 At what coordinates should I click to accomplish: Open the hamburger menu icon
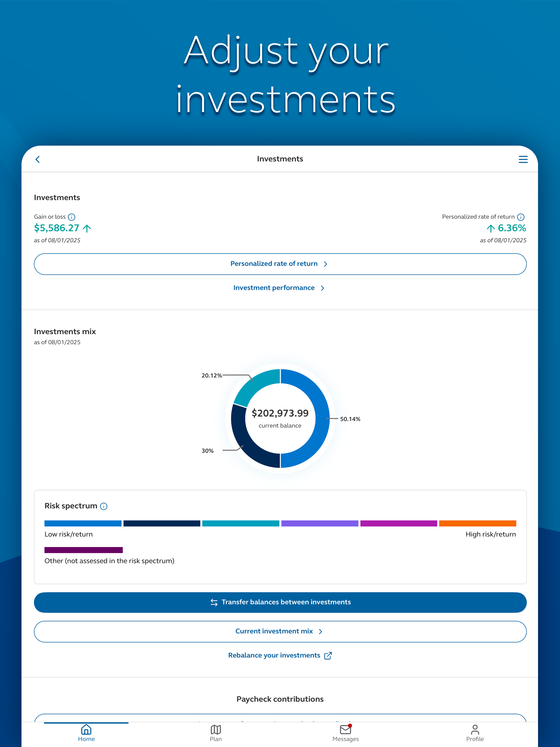[523, 159]
